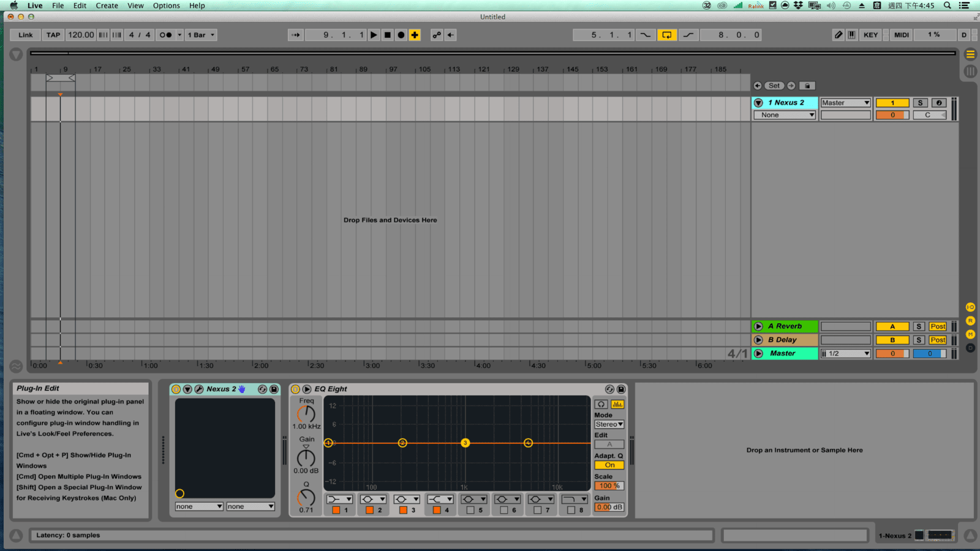Toggle the Computer MIDI Keyboard icon
The height and width of the screenshot is (551, 980).
click(x=852, y=35)
